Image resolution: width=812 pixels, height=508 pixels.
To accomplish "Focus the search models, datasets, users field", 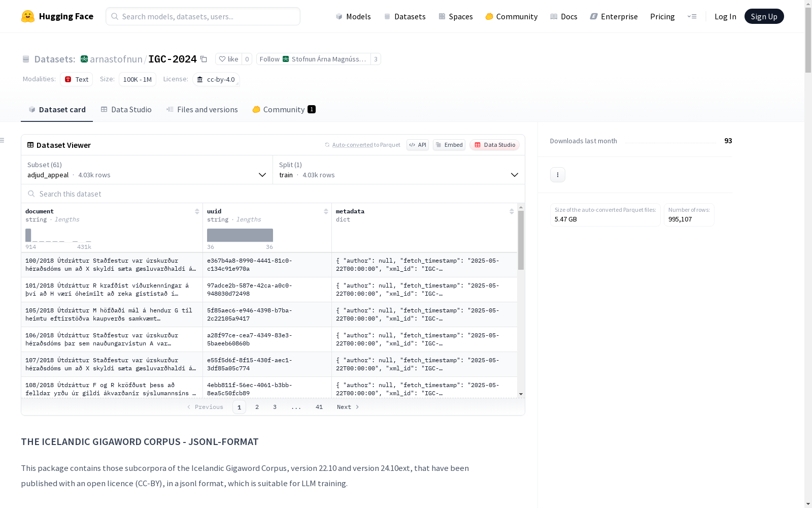I will (x=203, y=16).
